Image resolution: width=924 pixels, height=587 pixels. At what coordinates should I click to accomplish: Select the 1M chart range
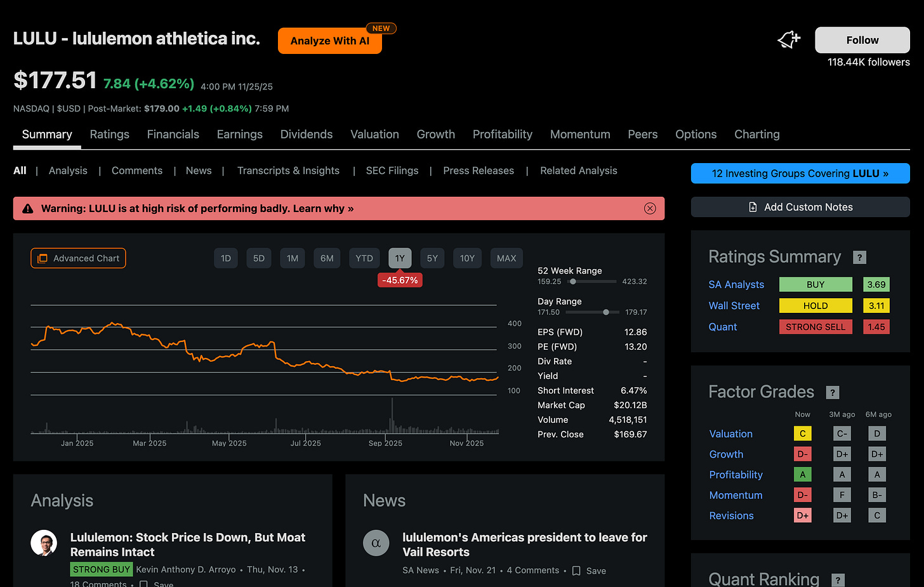coord(293,258)
